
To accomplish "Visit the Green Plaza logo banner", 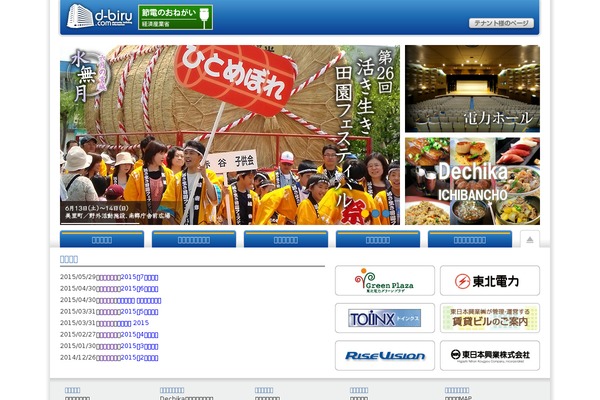I will [385, 281].
